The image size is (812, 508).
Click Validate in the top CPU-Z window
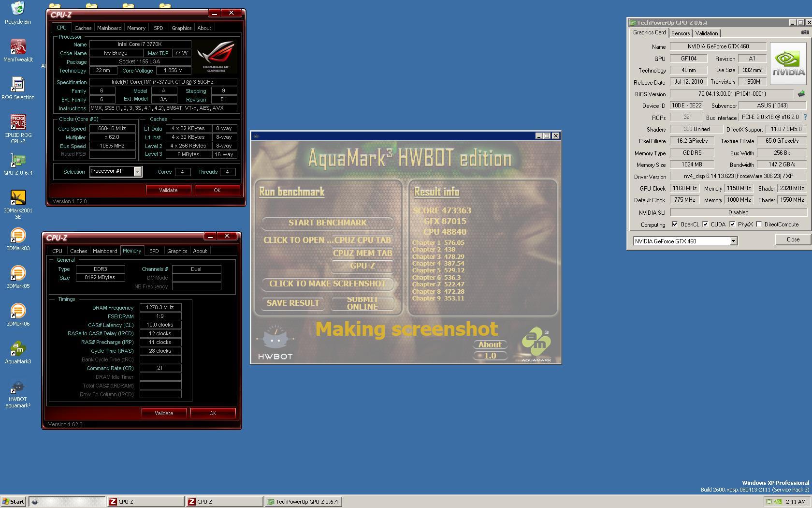tap(168, 190)
